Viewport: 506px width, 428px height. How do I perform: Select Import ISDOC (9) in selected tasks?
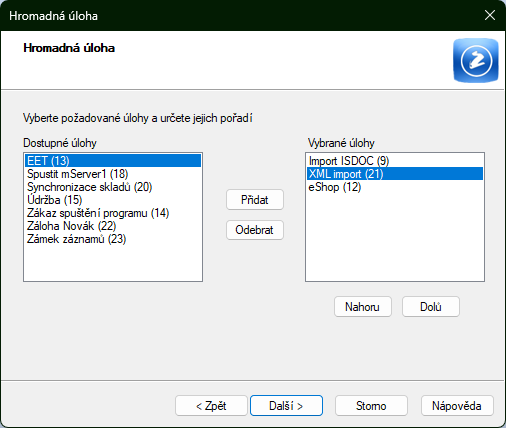pyautogui.click(x=395, y=161)
